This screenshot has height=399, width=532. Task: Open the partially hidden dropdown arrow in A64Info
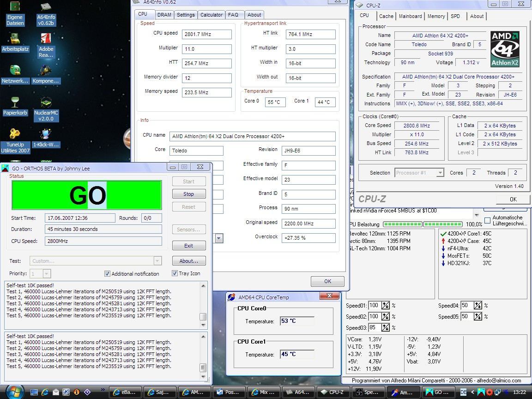219,238
